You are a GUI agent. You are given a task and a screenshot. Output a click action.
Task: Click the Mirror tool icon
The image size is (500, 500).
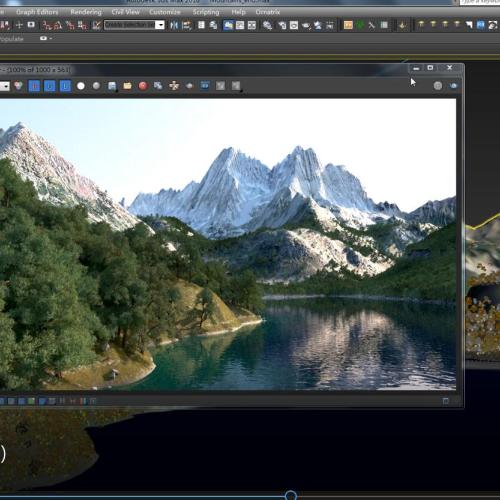[174, 25]
